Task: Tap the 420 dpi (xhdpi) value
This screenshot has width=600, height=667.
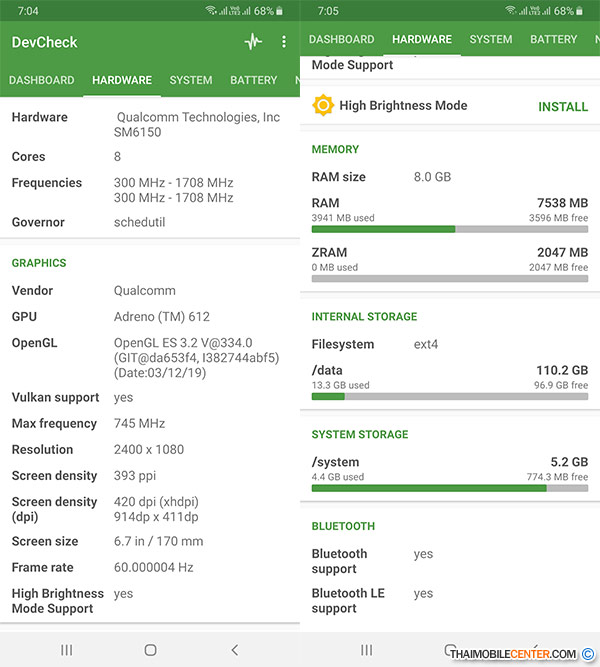Action: [156, 502]
